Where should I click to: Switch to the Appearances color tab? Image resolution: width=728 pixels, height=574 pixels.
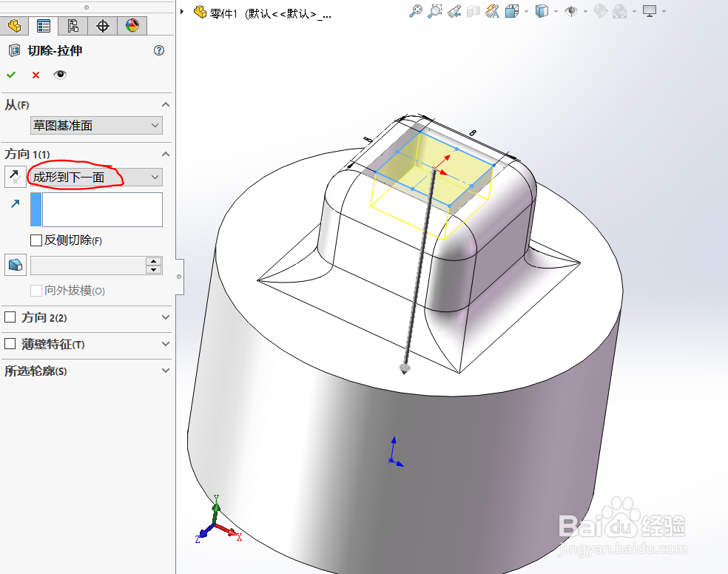click(x=132, y=25)
